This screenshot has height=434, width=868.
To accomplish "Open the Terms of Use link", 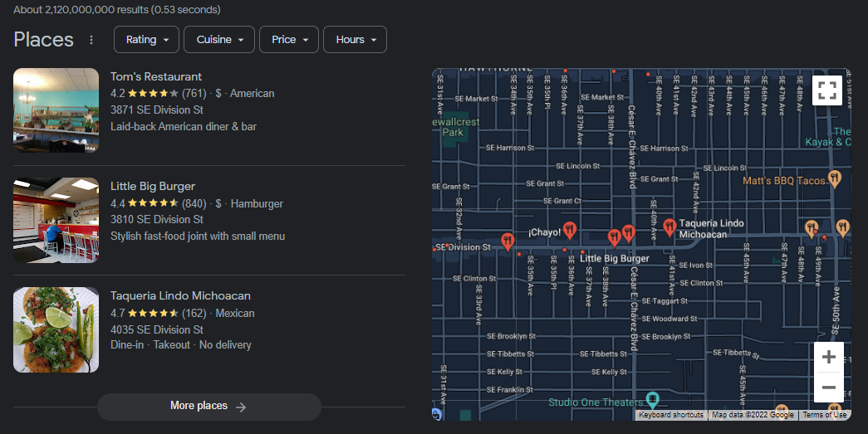I will pyautogui.click(x=824, y=415).
